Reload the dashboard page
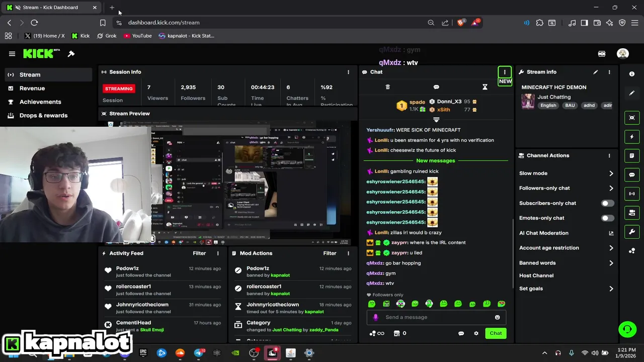 click(34, 23)
